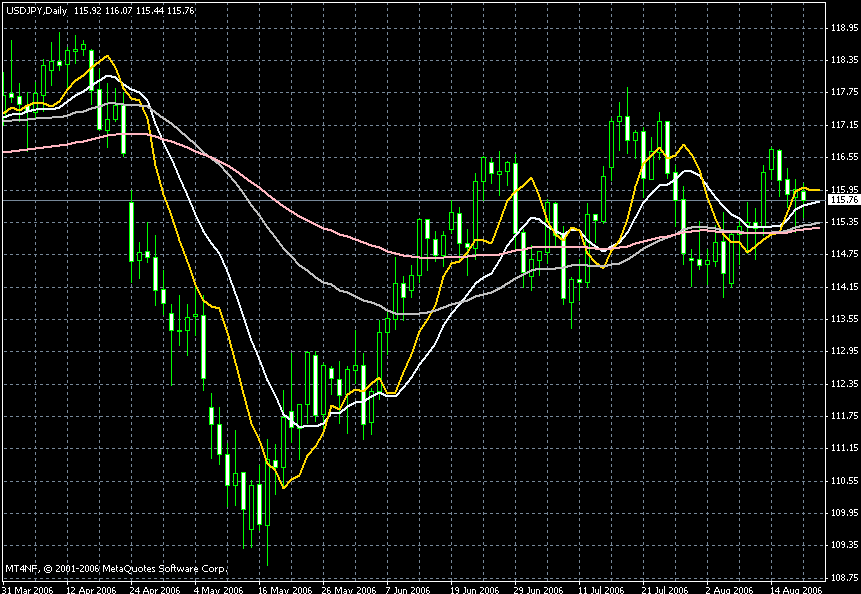
Task: Click the 109.95 price axis label
Action: pos(845,513)
